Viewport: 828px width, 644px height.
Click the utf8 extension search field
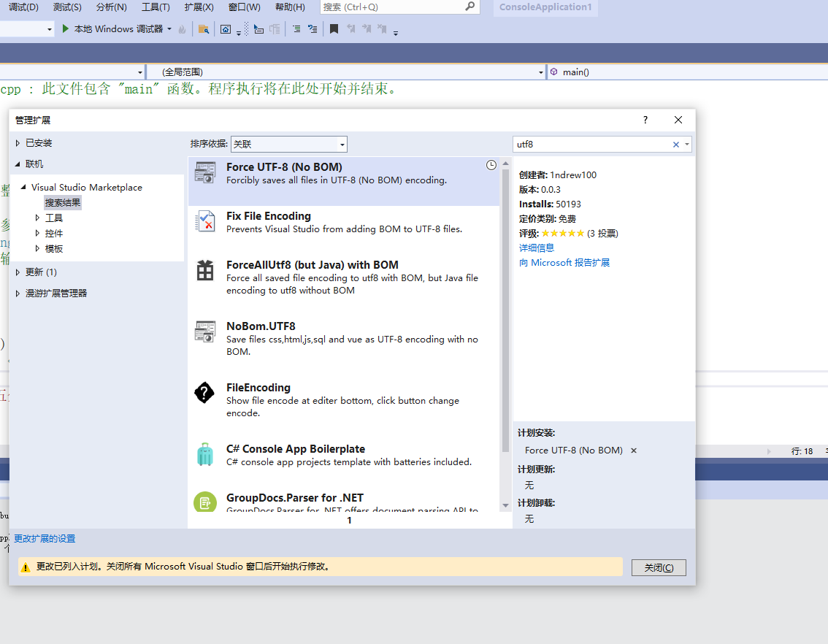coord(591,144)
